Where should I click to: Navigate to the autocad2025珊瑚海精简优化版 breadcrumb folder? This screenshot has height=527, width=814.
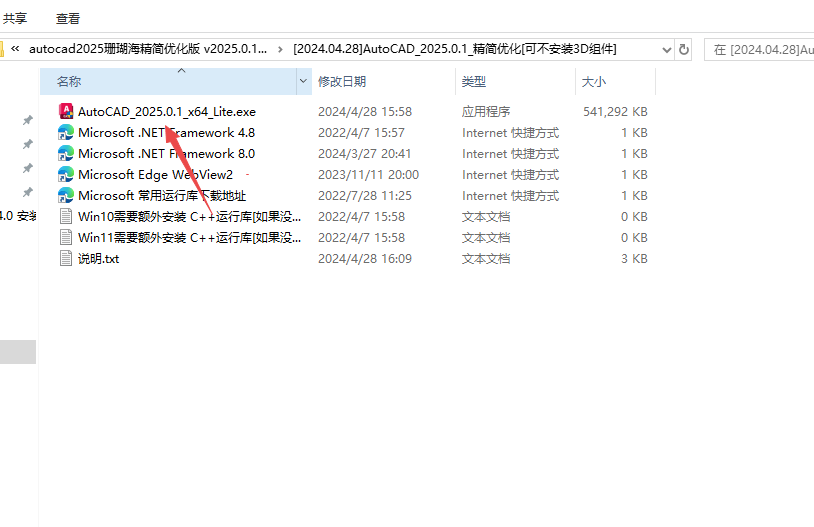[147, 48]
